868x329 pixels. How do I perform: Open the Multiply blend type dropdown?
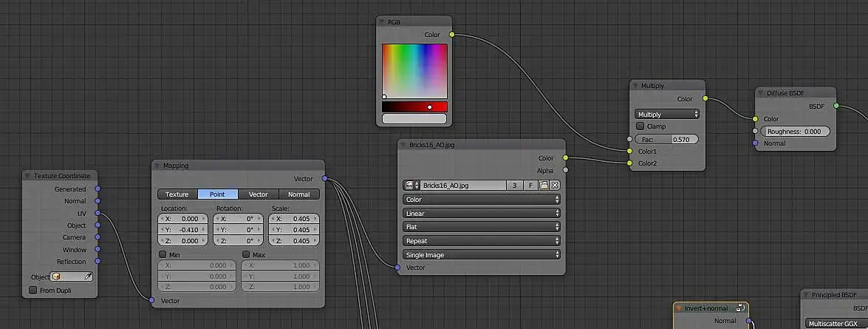pyautogui.click(x=666, y=114)
